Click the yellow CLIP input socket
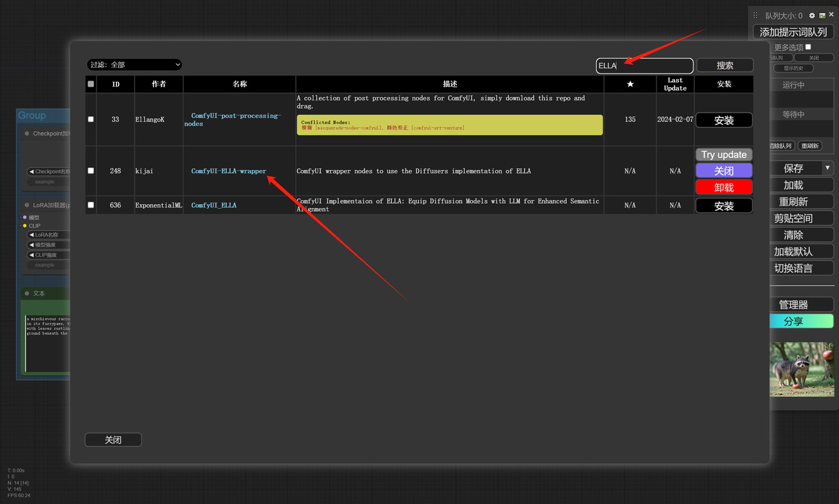The width and height of the screenshot is (839, 504). [25, 226]
